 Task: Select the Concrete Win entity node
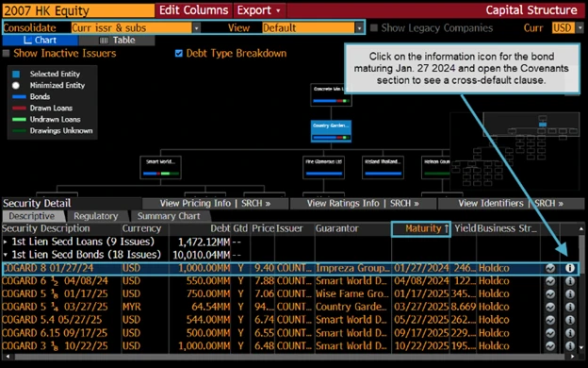[x=331, y=95]
